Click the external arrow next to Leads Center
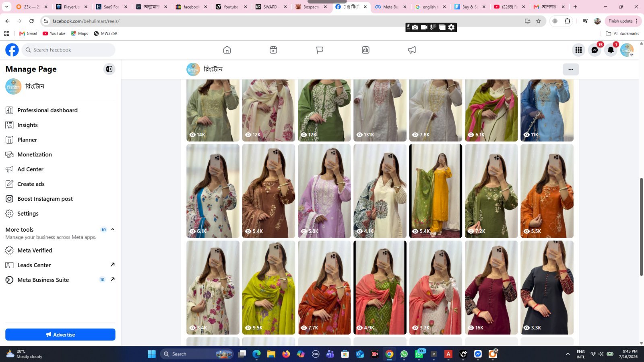 point(112,265)
